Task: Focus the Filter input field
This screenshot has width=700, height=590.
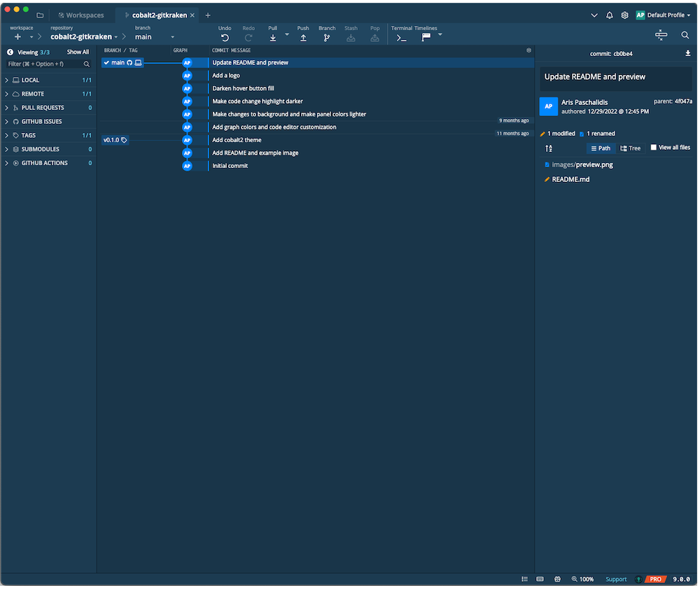Action: click(x=45, y=64)
